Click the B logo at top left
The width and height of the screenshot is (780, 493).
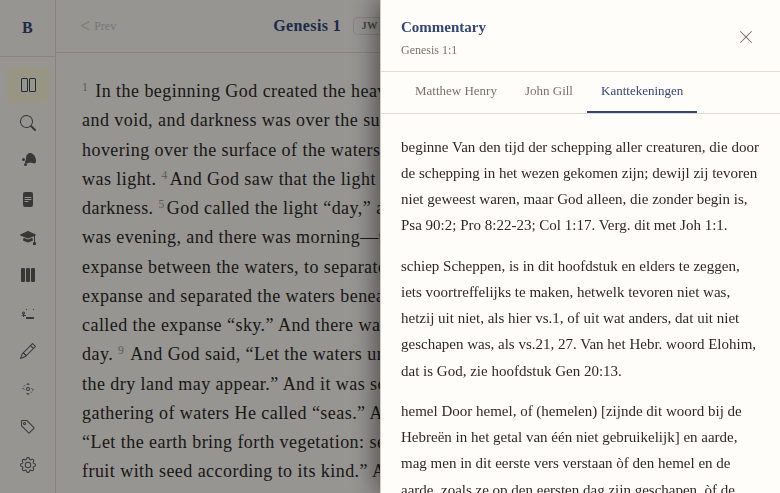click(x=27, y=28)
